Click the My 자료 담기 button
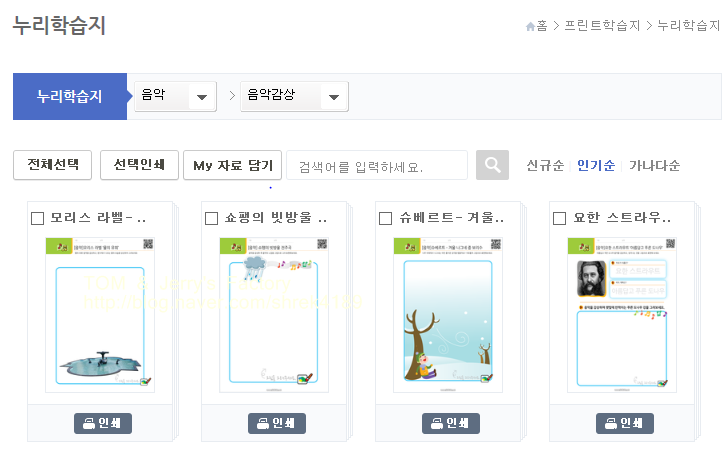725x461 pixels. (233, 165)
